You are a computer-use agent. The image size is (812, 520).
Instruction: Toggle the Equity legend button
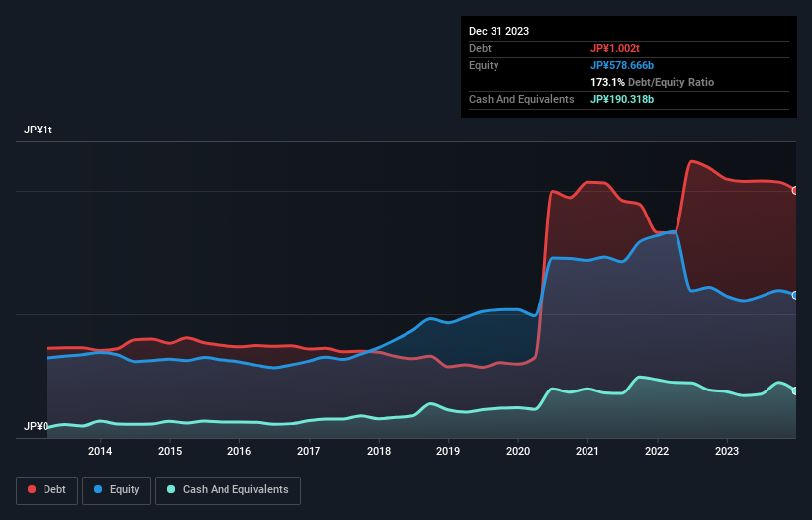pyautogui.click(x=117, y=490)
